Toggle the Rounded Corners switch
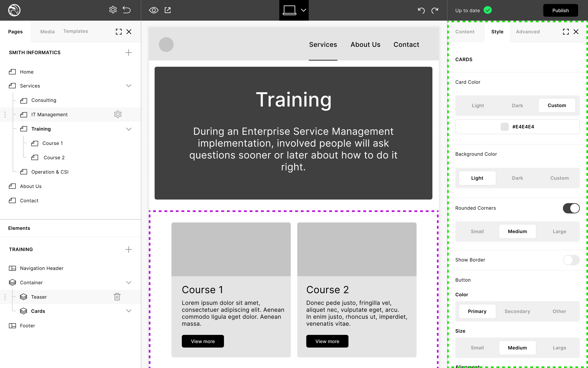588x368 pixels. (571, 208)
